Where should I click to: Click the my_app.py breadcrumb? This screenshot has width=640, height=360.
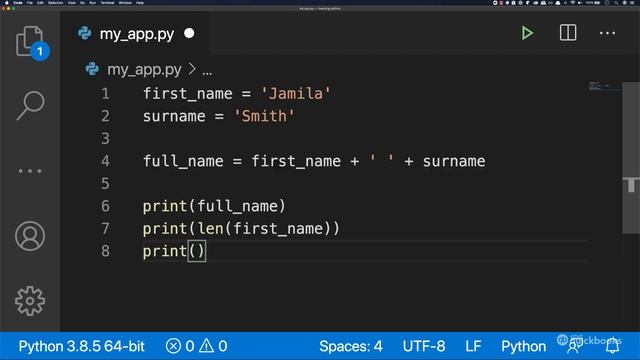[144, 70]
